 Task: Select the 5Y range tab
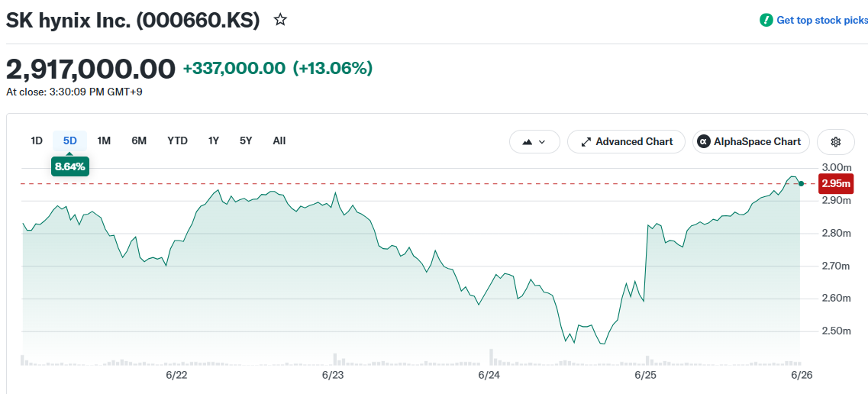tap(246, 140)
